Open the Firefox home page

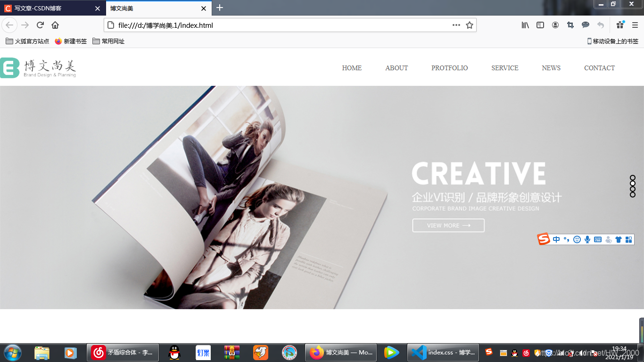(x=55, y=25)
